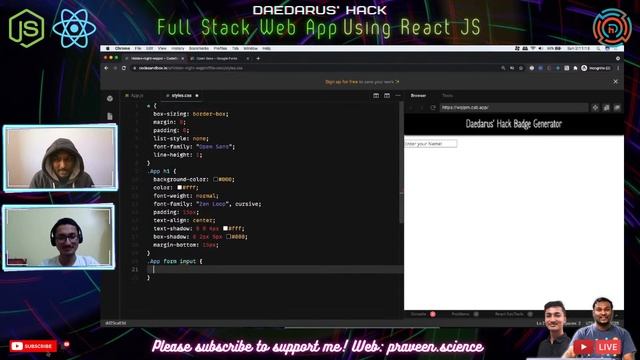Image resolution: width=640 pixels, height=360 pixels.
Task: Click Chrome's address bar
Action: point(314,68)
